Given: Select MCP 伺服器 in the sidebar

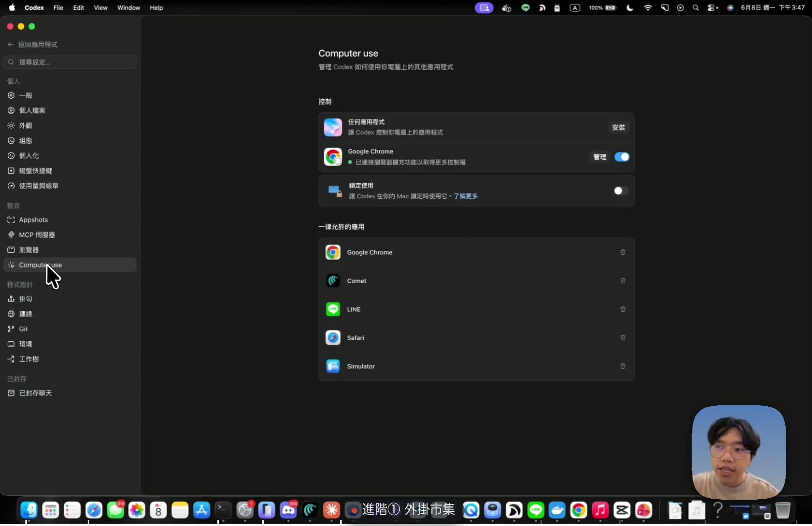Looking at the screenshot, I should click(x=70, y=235).
